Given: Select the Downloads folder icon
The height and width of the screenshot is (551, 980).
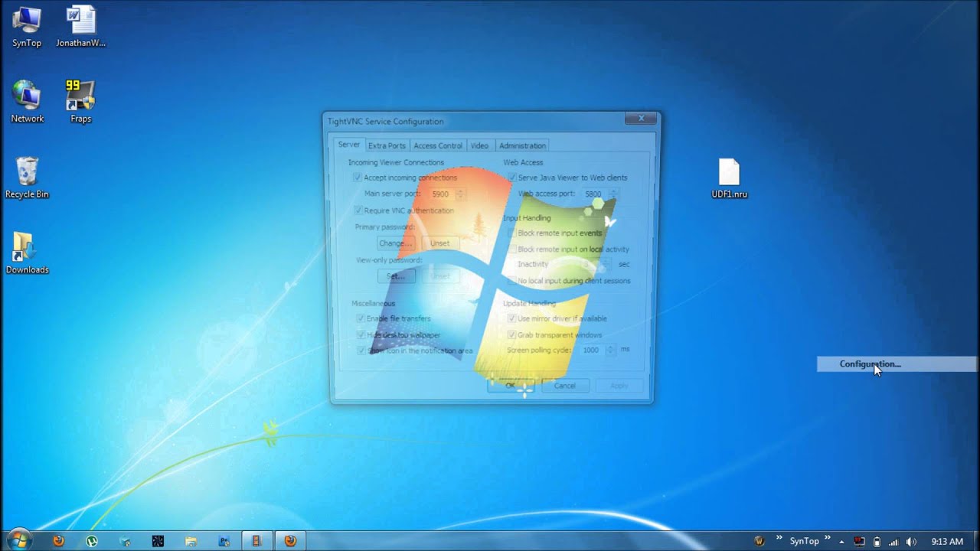Looking at the screenshot, I should point(27,253).
